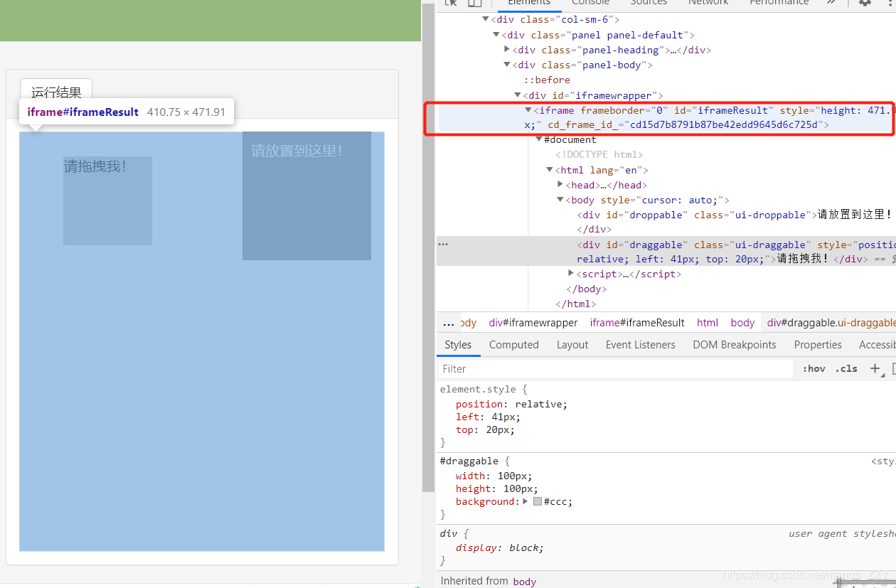Screen dimensions: 896x588
Task: Show more DevTools tabs chevron
Action: (x=831, y=2)
